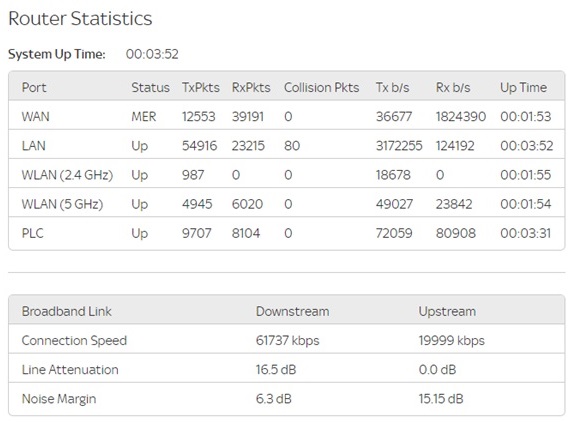Select the Line Attenuation row label

[70, 370]
